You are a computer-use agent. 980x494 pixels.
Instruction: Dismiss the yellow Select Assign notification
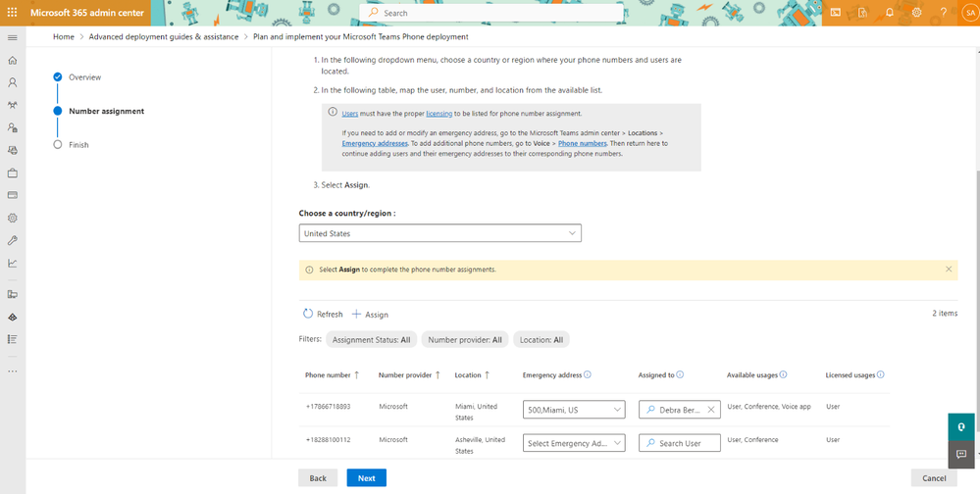[949, 270]
